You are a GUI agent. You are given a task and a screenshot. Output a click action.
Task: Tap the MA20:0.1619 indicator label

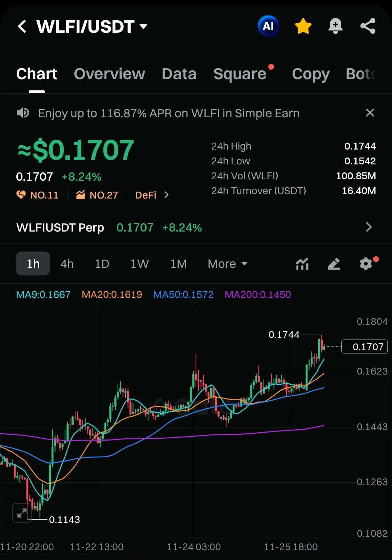[112, 295]
